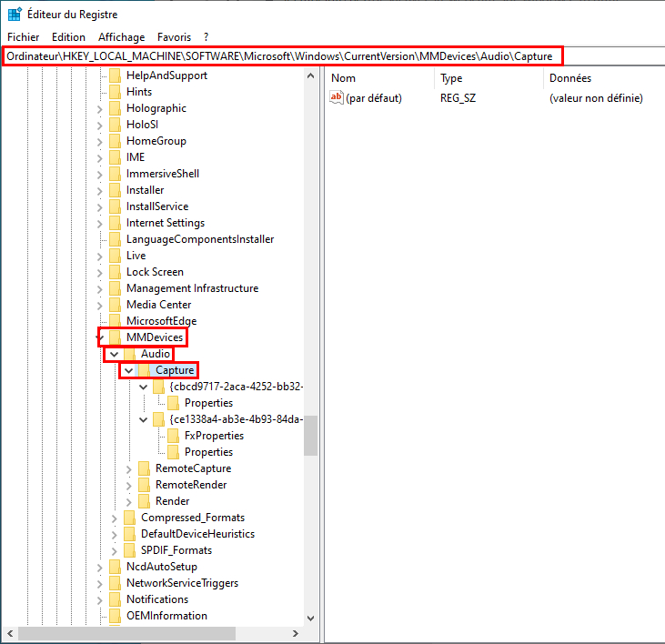Click the IME folder icon

point(115,157)
